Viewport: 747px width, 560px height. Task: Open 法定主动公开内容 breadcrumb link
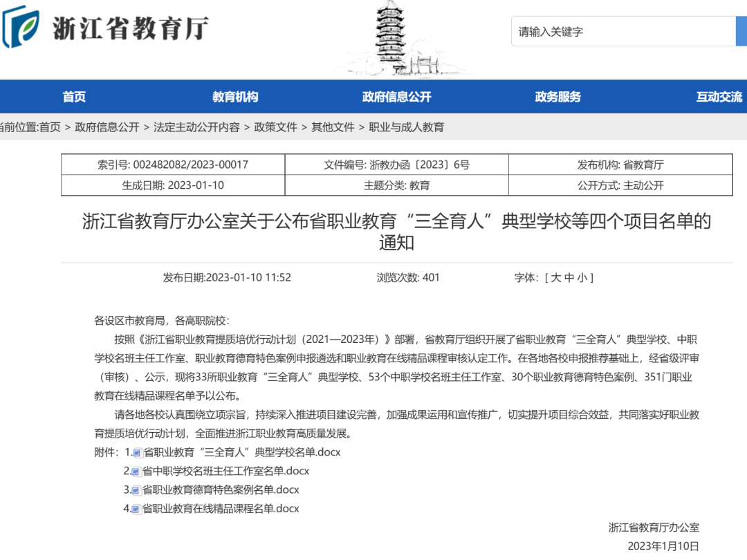click(196, 127)
